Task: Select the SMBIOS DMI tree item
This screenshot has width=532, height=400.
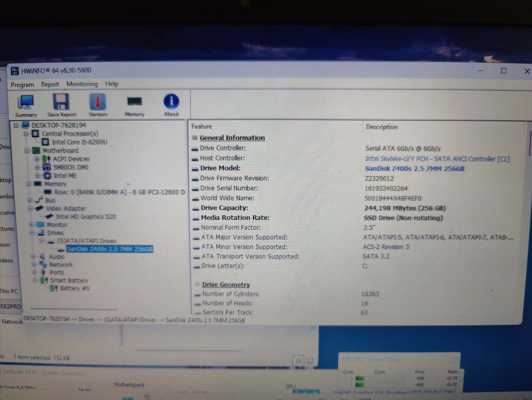Action: click(71, 167)
